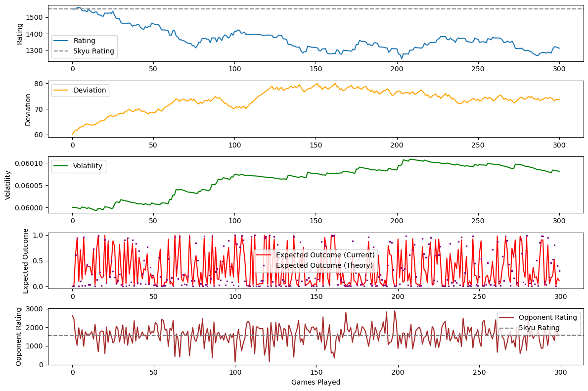Click the 'Games Played' x-axis label
The height and width of the screenshot is (391, 588).
click(x=316, y=382)
